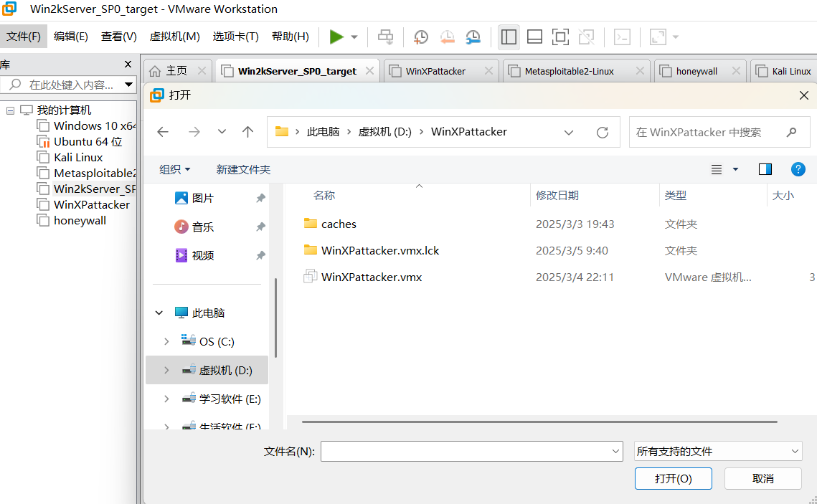The height and width of the screenshot is (504, 817).
Task: Open the 查看(V) menu
Action: point(119,37)
